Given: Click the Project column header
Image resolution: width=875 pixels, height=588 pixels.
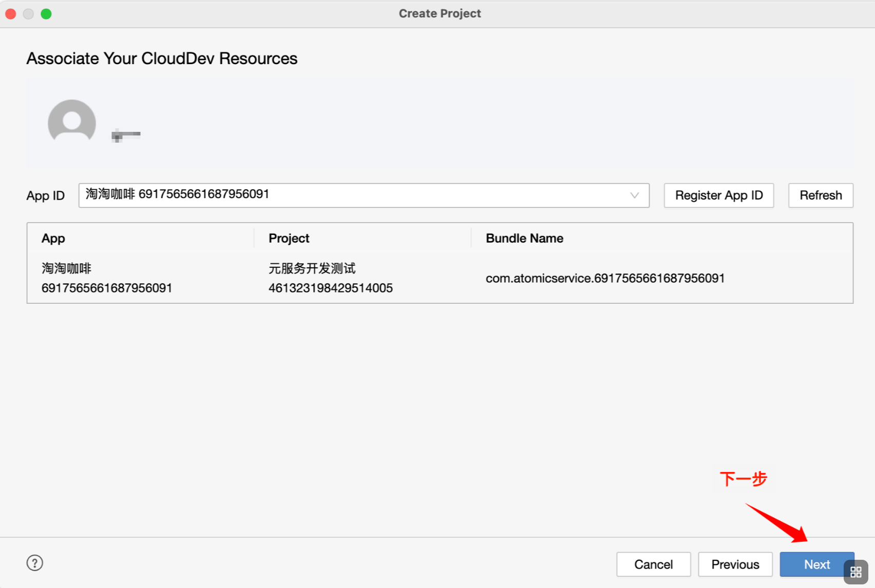Looking at the screenshot, I should (x=289, y=239).
